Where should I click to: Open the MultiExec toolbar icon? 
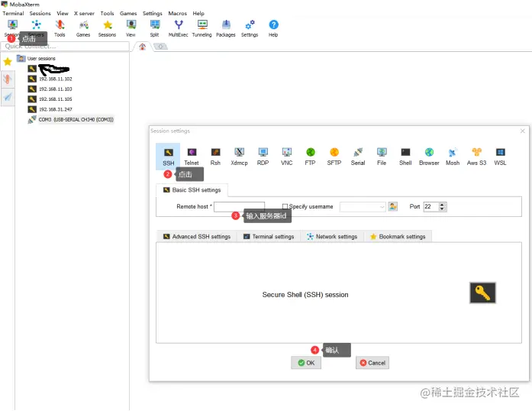(x=178, y=28)
